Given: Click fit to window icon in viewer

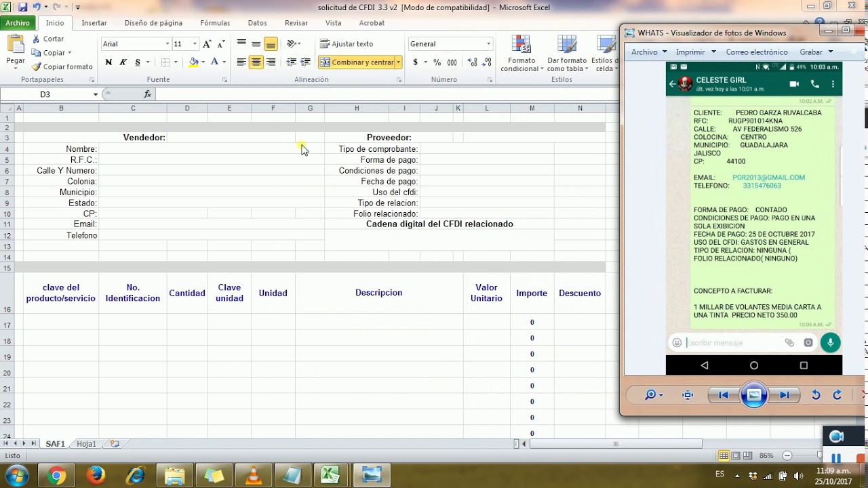Looking at the screenshot, I should pos(688,395).
